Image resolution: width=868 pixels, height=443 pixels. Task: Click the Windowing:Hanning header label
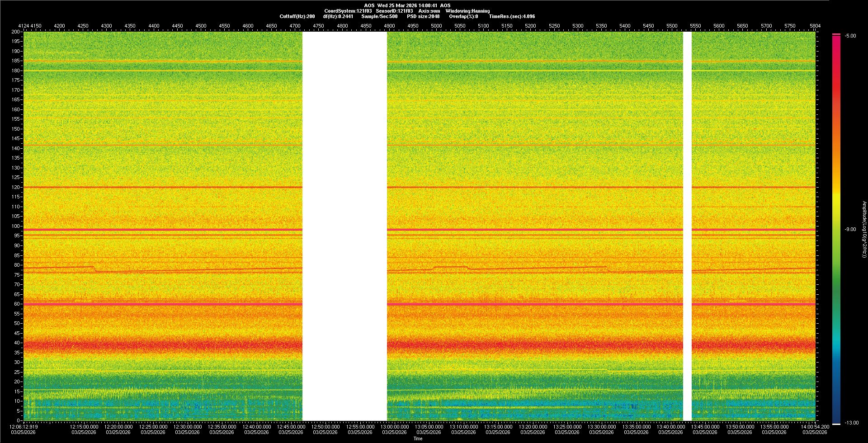click(x=467, y=11)
